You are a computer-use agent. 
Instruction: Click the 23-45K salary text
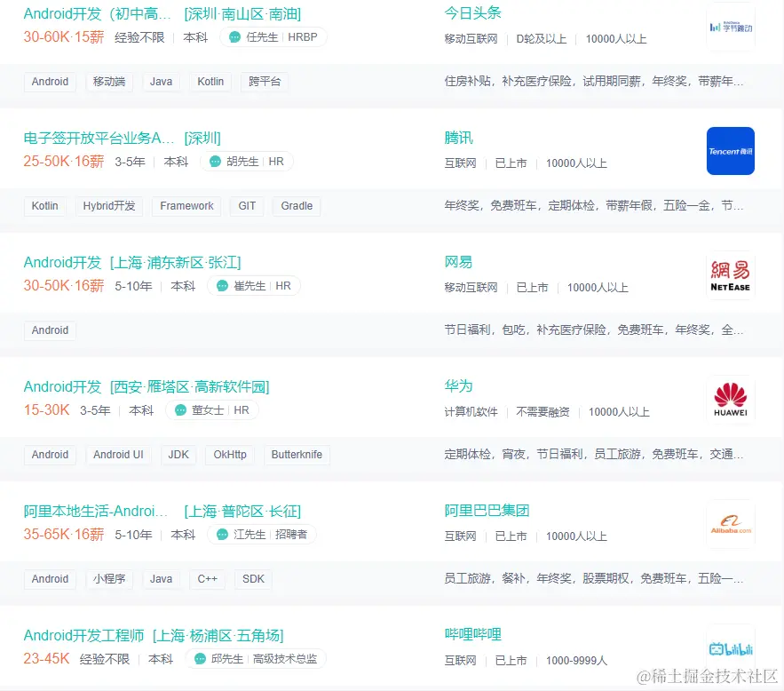pyautogui.click(x=46, y=658)
